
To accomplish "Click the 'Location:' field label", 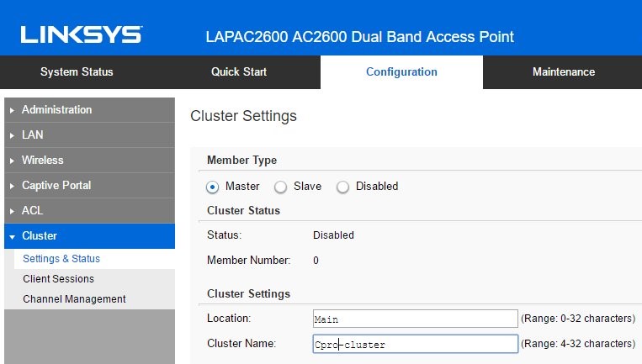I will [229, 319].
